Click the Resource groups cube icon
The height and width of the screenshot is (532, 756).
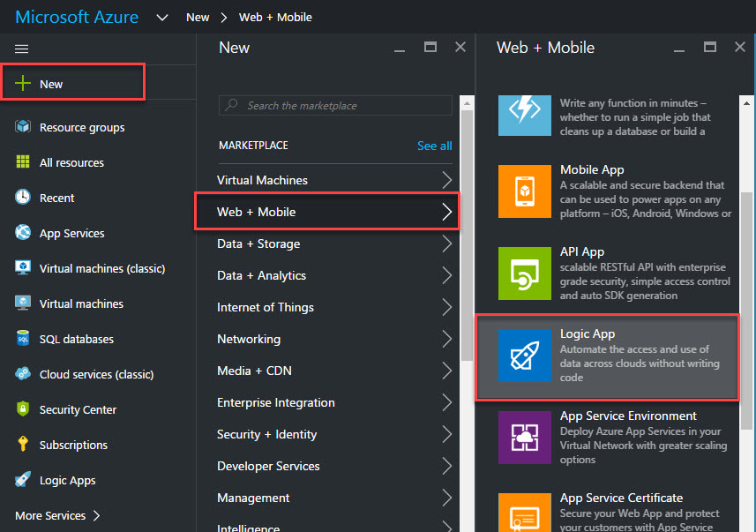pos(23,127)
